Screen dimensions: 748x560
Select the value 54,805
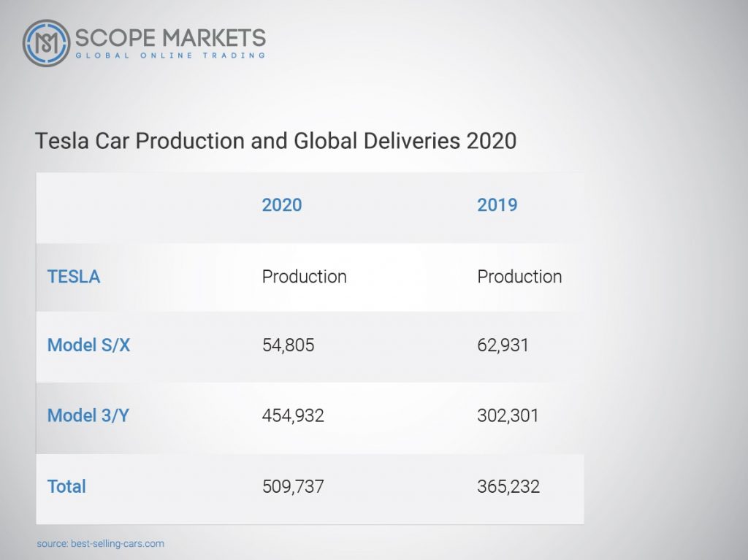click(x=288, y=345)
